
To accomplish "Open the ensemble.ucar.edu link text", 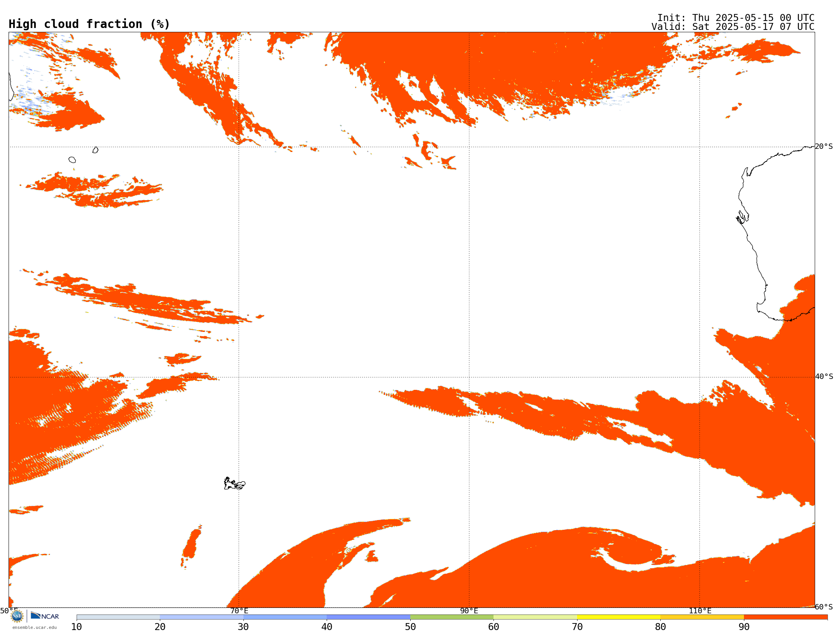I will [35, 627].
